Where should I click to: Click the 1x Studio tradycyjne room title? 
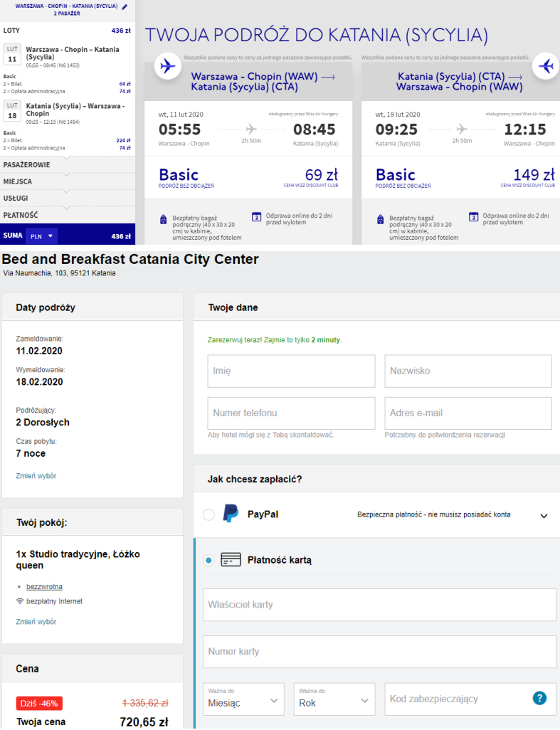point(78,560)
